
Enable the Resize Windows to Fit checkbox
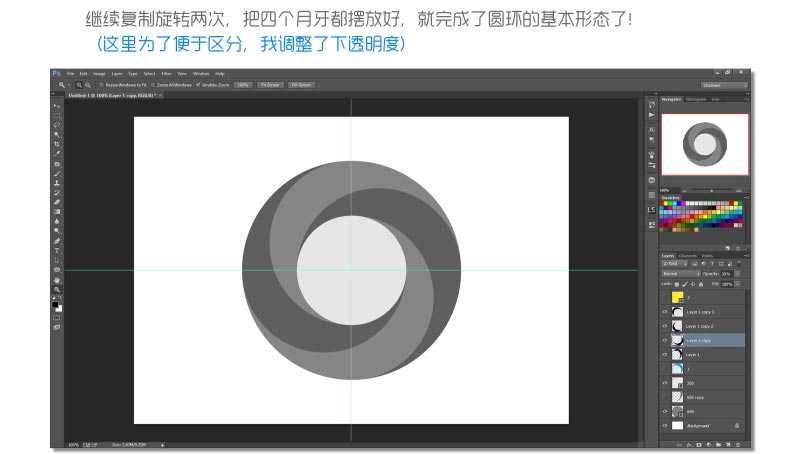pyautogui.click(x=101, y=85)
